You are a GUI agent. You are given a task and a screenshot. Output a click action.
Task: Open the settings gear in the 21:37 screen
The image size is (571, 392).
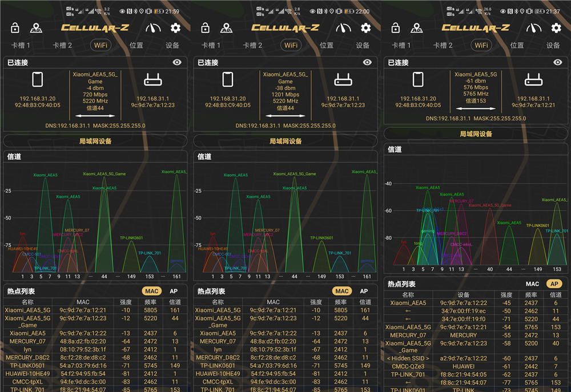tap(556, 27)
